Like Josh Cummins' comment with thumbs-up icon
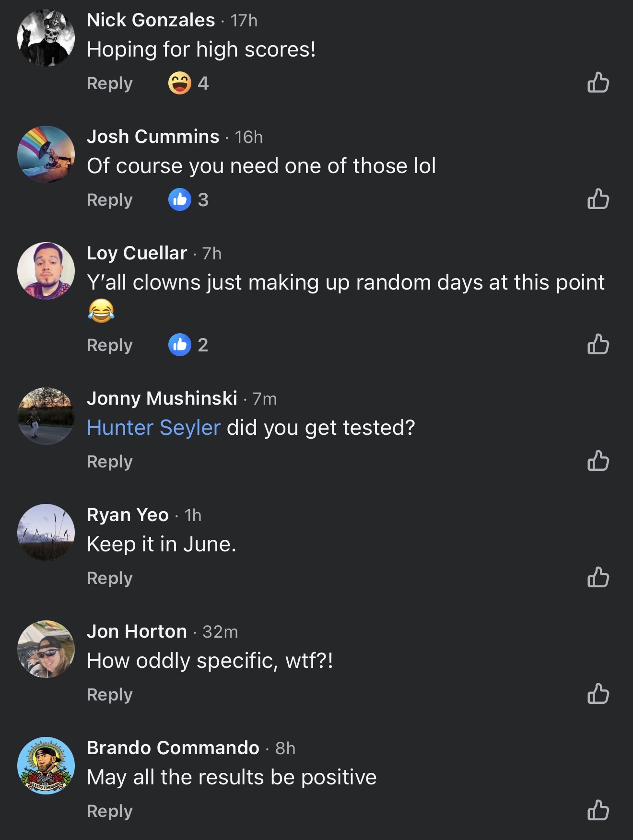The image size is (633, 840). 598,199
